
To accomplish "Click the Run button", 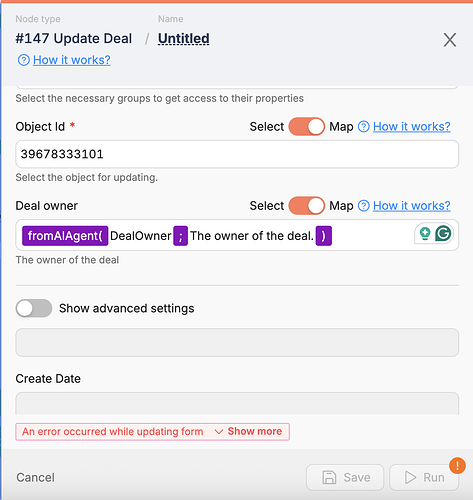I will 424,477.
